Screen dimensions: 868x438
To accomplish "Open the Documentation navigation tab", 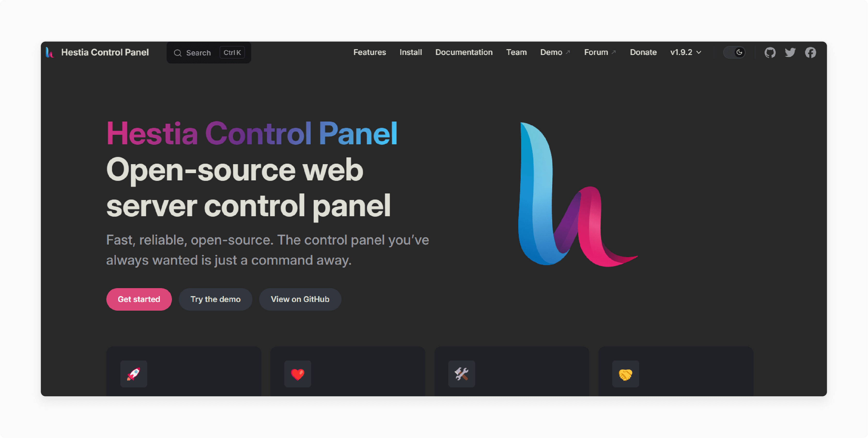I will 463,53.
